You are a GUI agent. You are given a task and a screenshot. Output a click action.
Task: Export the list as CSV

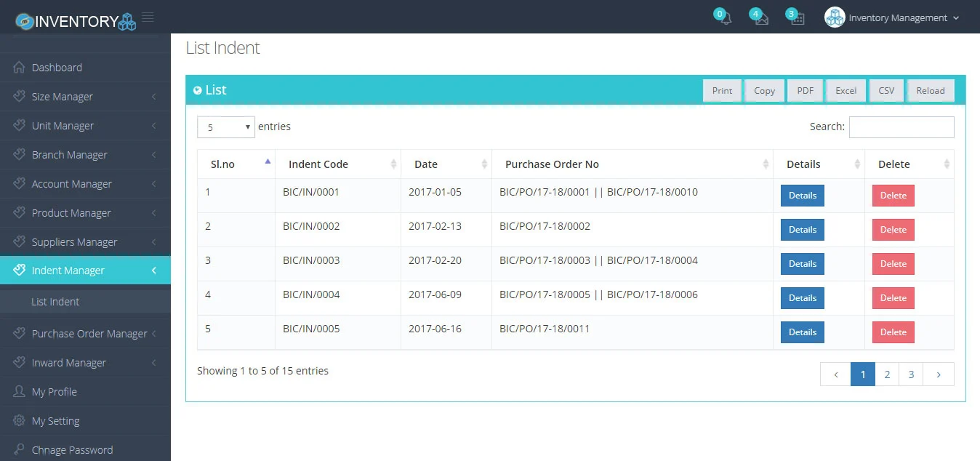pos(886,91)
